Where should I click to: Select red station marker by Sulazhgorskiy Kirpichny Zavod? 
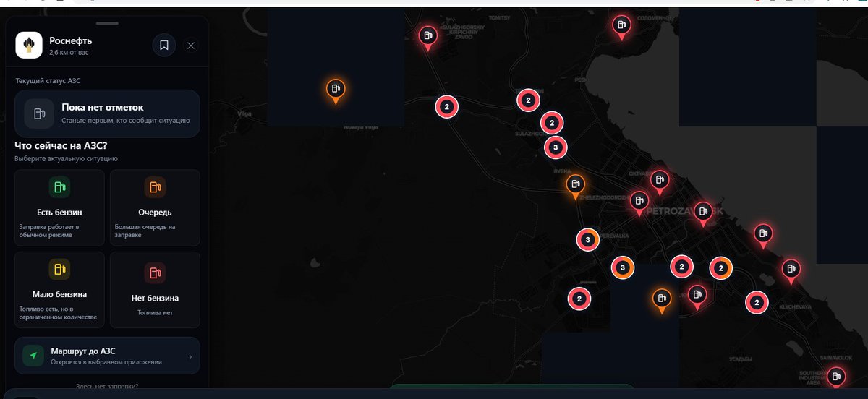click(x=428, y=37)
